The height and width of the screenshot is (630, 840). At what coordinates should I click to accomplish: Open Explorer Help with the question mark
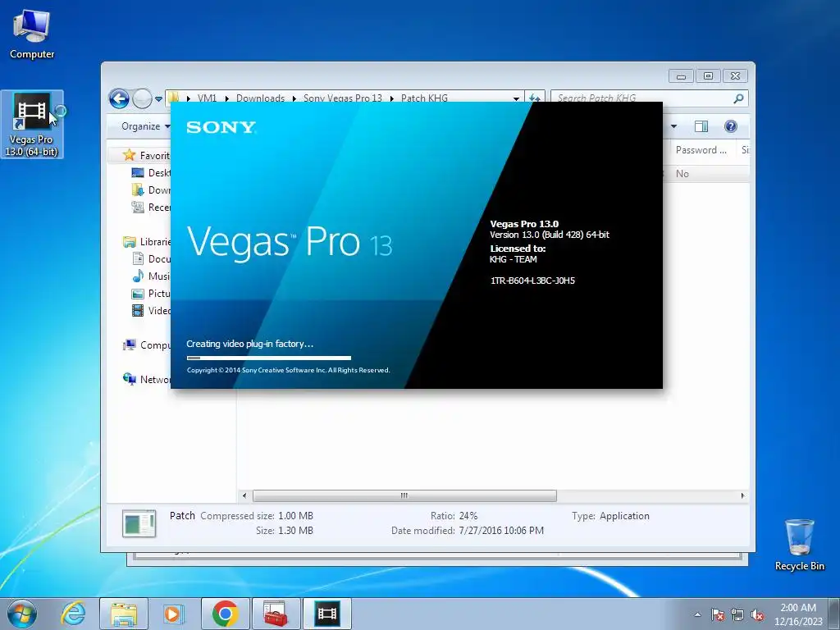tap(731, 126)
